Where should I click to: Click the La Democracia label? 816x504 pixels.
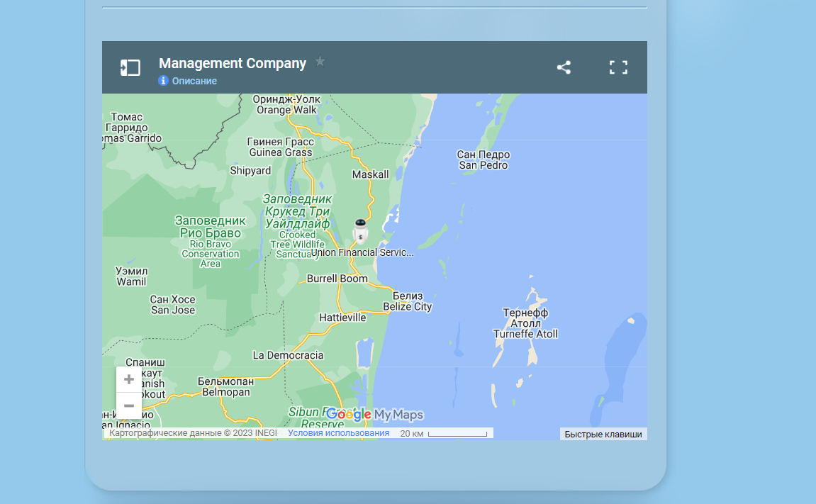coord(288,355)
